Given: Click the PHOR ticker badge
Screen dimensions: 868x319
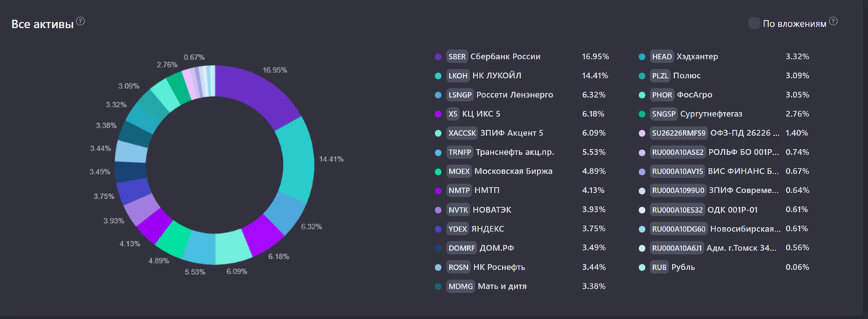Looking at the screenshot, I should [x=663, y=95].
